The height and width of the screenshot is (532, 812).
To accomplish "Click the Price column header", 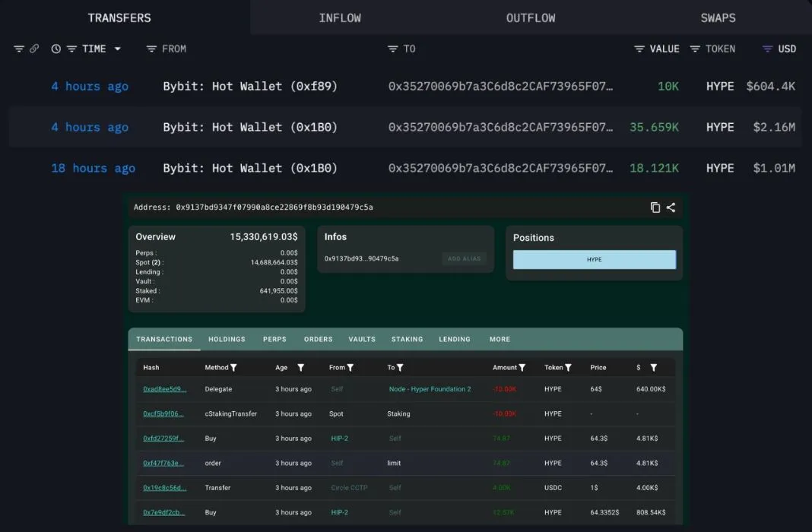I will (x=598, y=367).
